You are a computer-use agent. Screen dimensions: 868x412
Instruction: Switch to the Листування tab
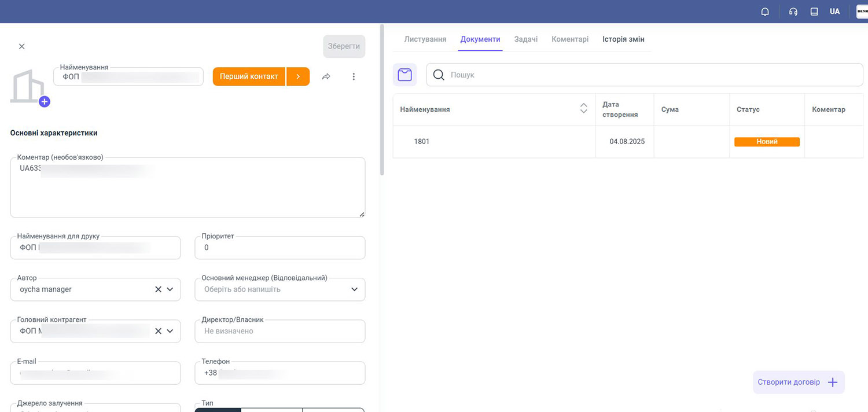(425, 39)
